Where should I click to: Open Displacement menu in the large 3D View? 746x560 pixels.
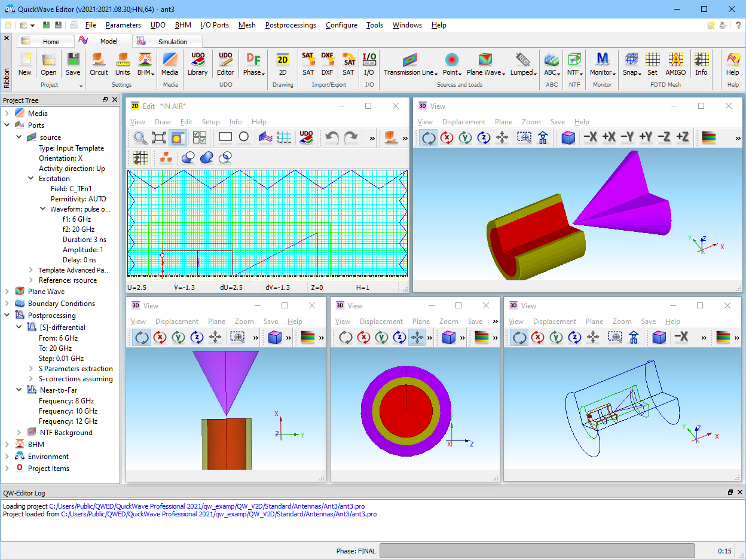click(464, 122)
